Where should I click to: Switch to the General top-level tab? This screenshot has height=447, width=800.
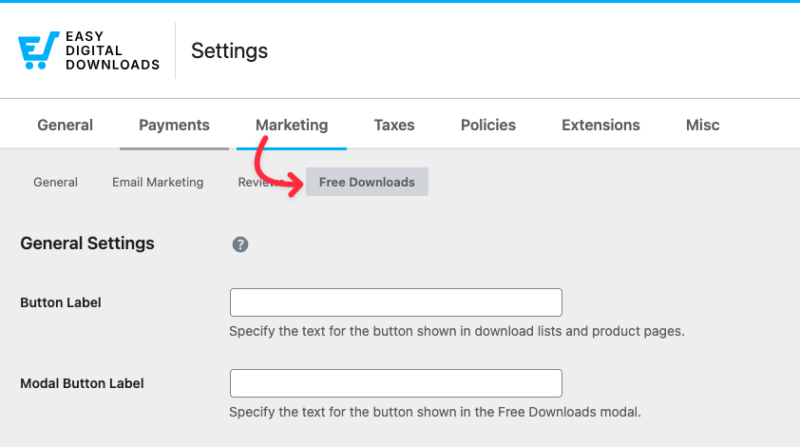(65, 125)
